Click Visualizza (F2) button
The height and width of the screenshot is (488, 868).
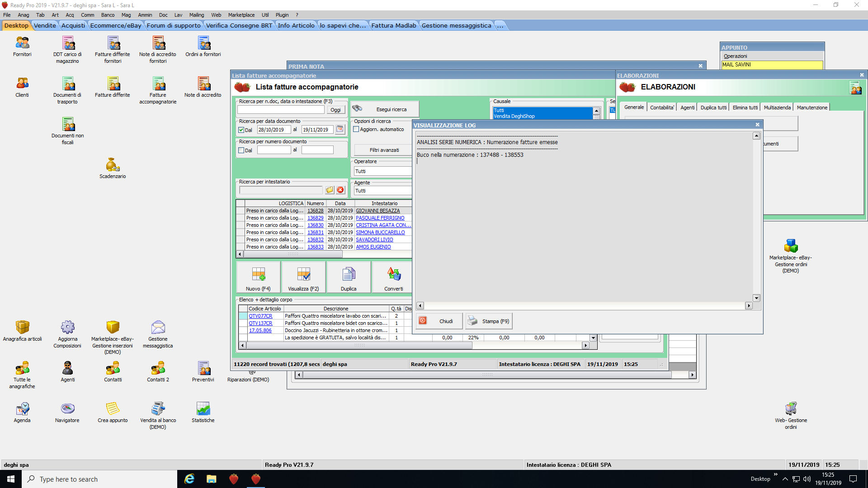[x=303, y=277]
